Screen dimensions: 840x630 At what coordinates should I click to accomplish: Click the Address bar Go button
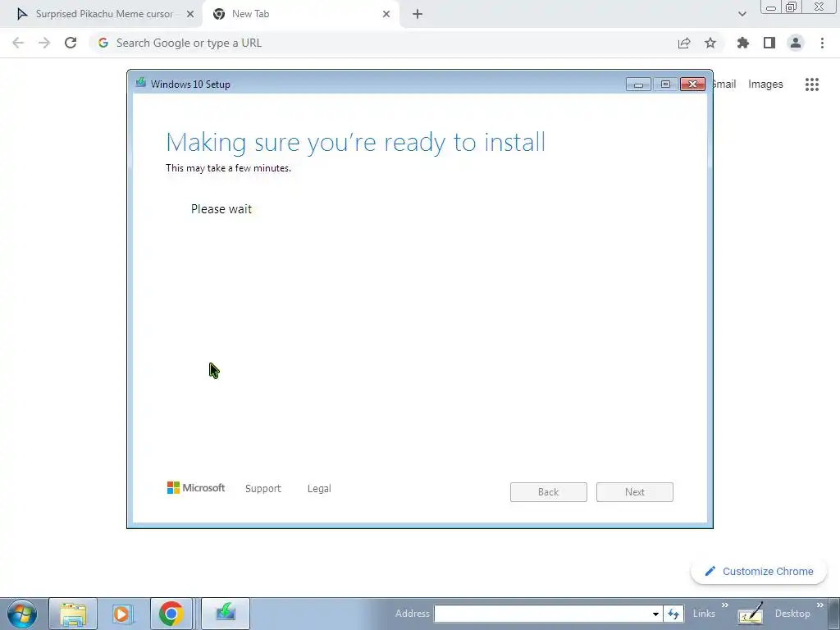coord(674,614)
